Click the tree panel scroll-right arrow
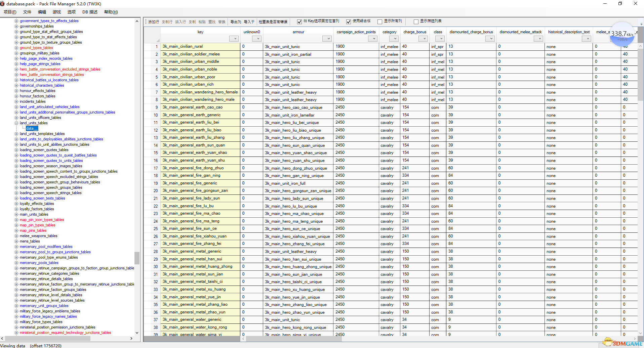This screenshot has width=644, height=348. click(131, 339)
